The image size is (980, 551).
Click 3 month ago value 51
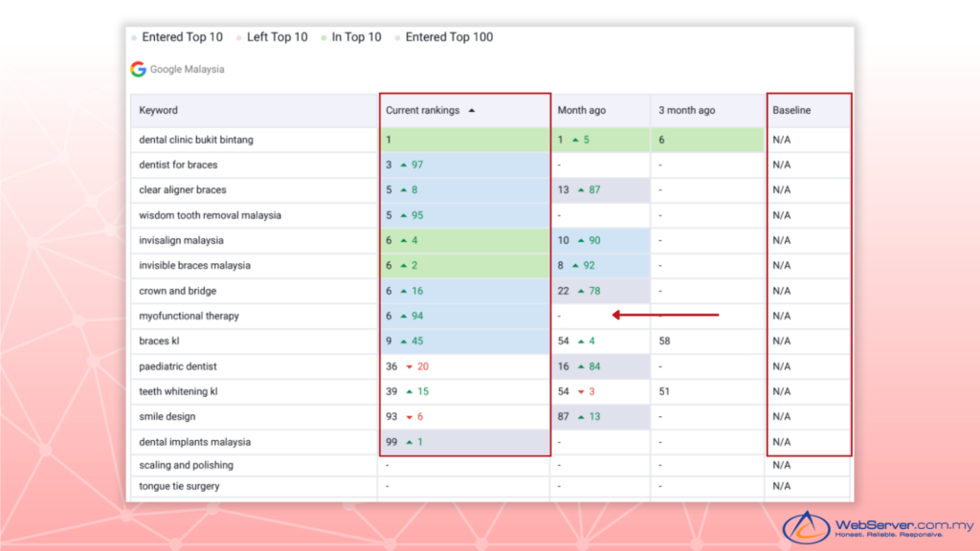pyautogui.click(x=664, y=391)
